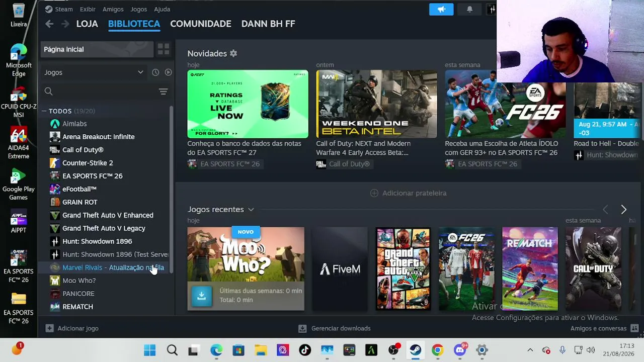Open the notifications bell
The image size is (644, 362).
(469, 9)
